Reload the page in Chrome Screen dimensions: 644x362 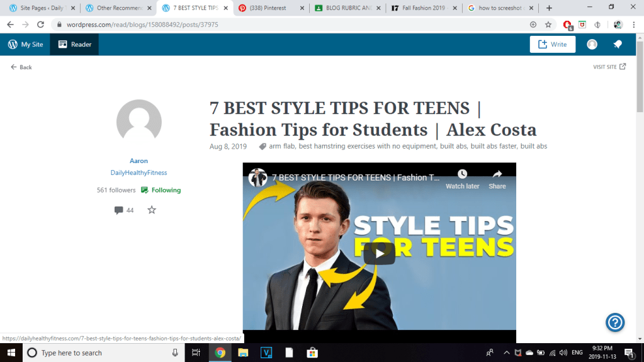(x=41, y=25)
